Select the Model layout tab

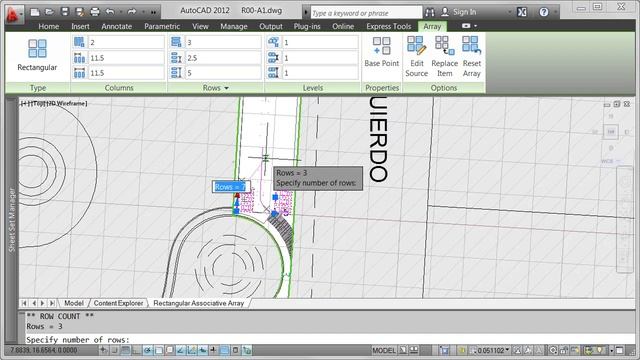[x=73, y=303]
